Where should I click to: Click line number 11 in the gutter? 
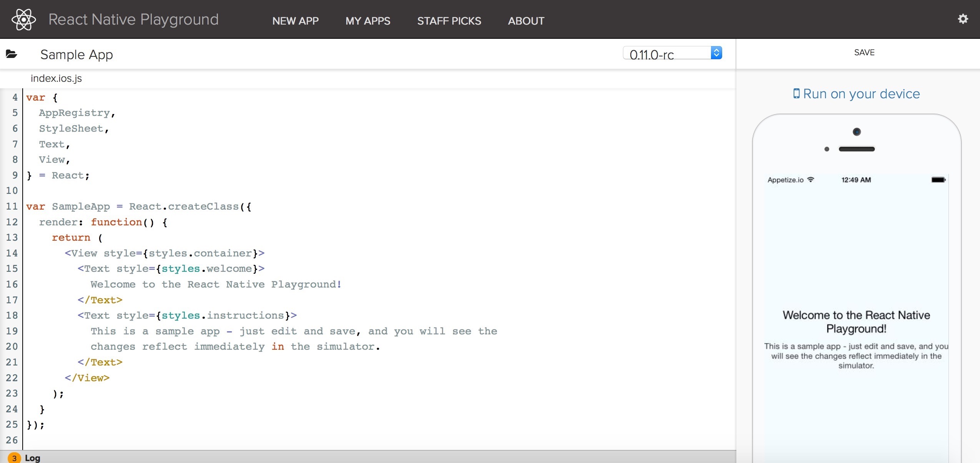point(12,207)
